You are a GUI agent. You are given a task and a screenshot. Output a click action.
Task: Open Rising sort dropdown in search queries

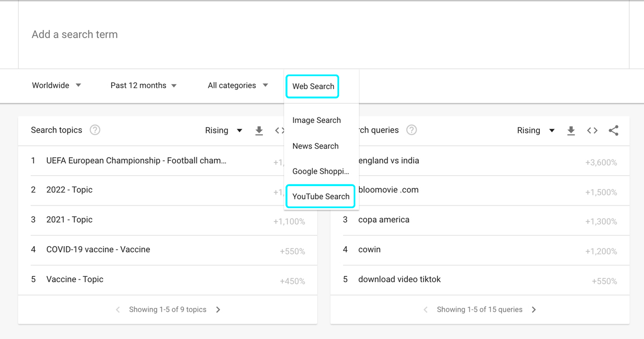pyautogui.click(x=536, y=130)
